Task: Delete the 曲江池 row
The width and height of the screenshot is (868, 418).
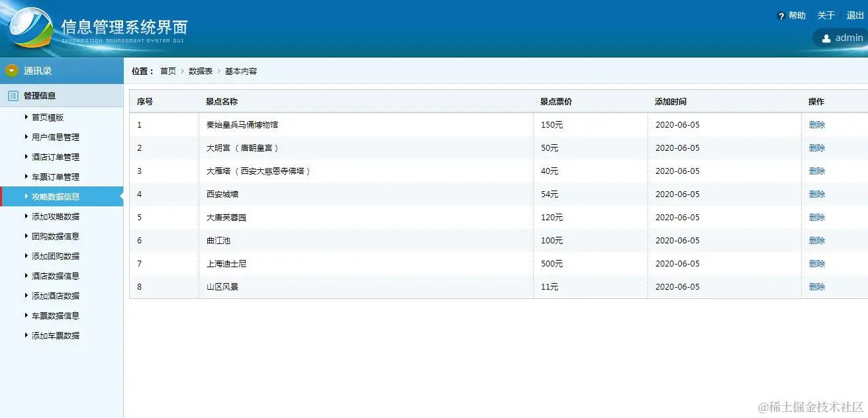Action: pyautogui.click(x=817, y=240)
